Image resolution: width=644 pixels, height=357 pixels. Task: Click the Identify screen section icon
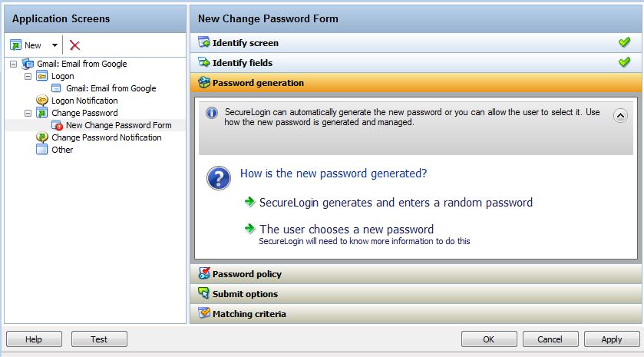pos(204,43)
